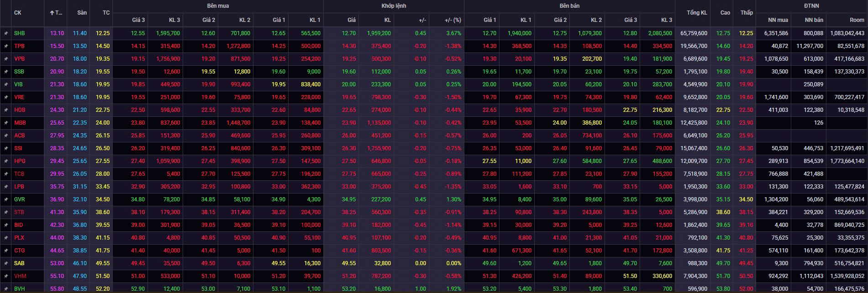Select the VHM stock symbol
The image size is (868, 293).
(x=20, y=276)
